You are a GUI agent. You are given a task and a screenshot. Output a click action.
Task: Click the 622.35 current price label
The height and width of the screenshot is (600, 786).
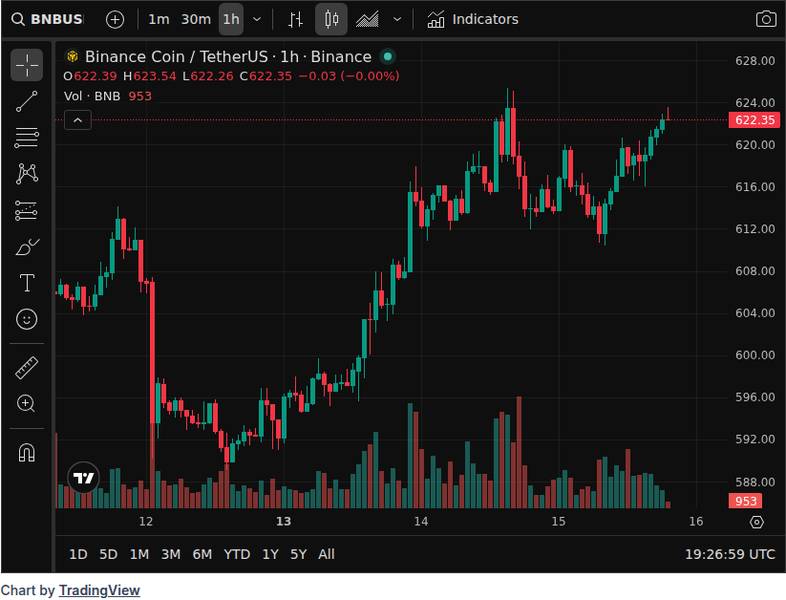point(754,120)
